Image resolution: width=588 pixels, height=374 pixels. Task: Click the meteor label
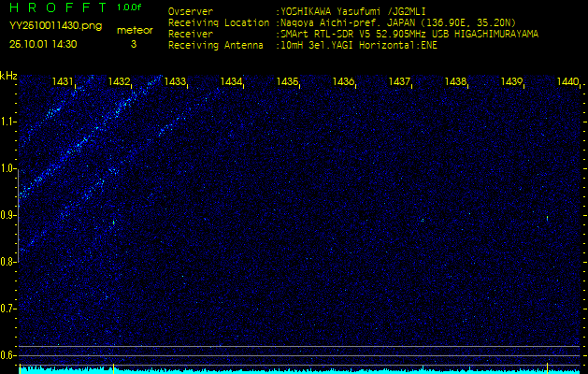pyautogui.click(x=134, y=30)
